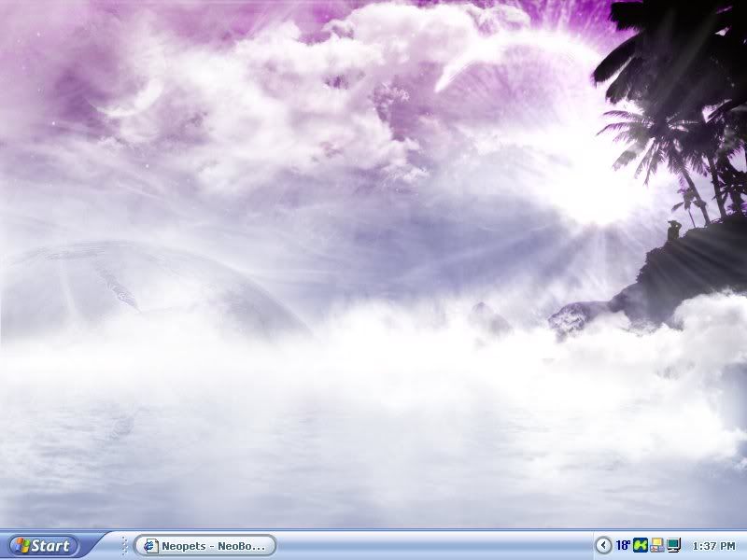Open the network connection tray icon
The width and height of the screenshot is (747, 560).
(656, 545)
